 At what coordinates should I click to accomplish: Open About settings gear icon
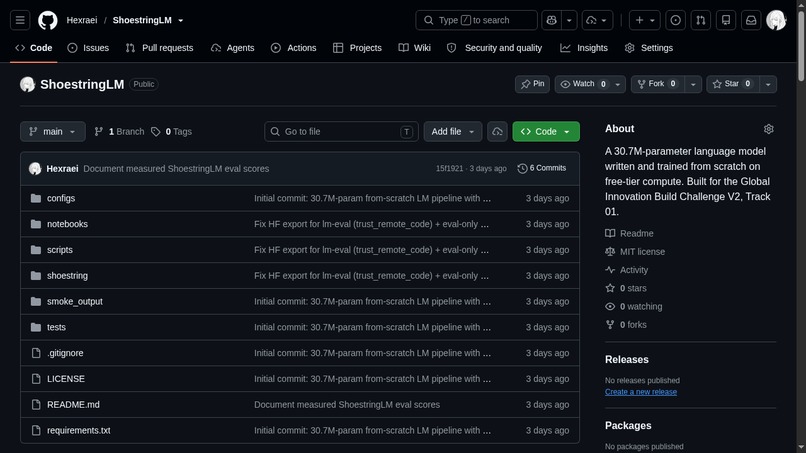768,129
